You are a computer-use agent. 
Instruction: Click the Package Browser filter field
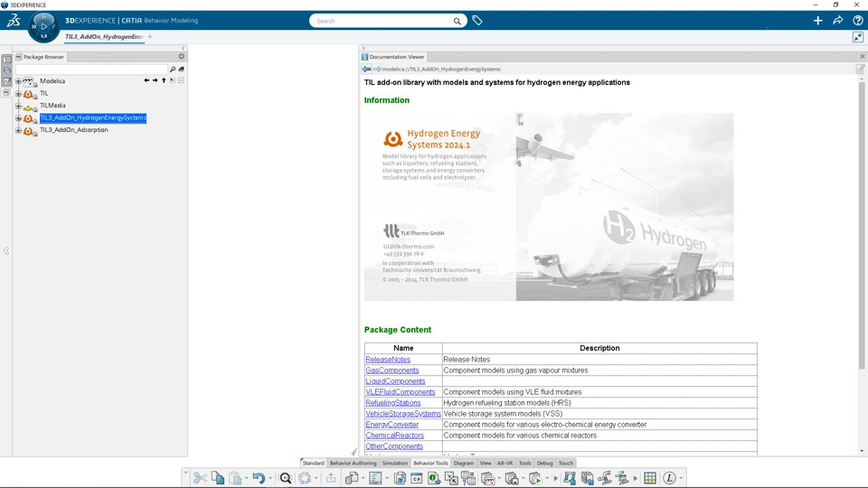click(x=91, y=70)
